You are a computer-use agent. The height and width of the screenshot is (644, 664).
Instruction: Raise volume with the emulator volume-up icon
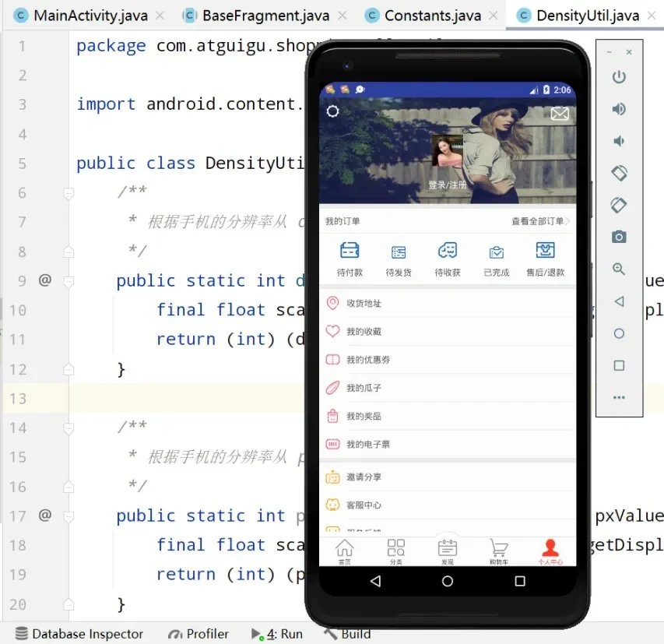[619, 109]
